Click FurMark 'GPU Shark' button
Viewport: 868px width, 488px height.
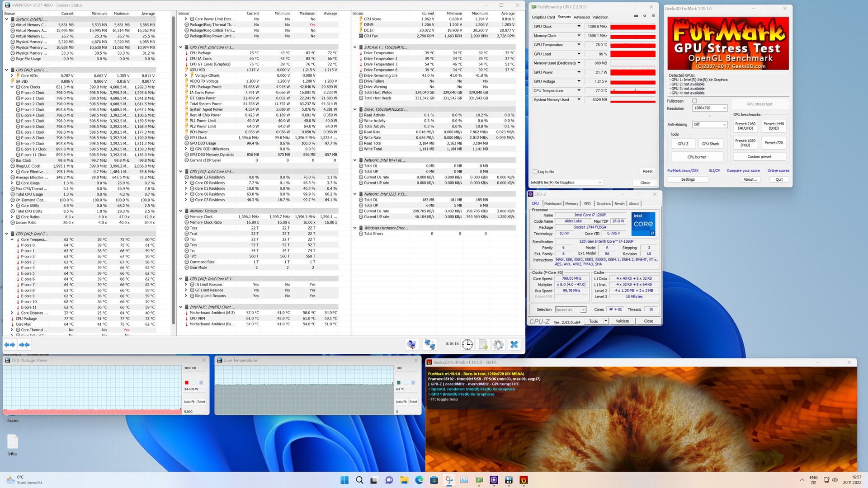pyautogui.click(x=710, y=144)
